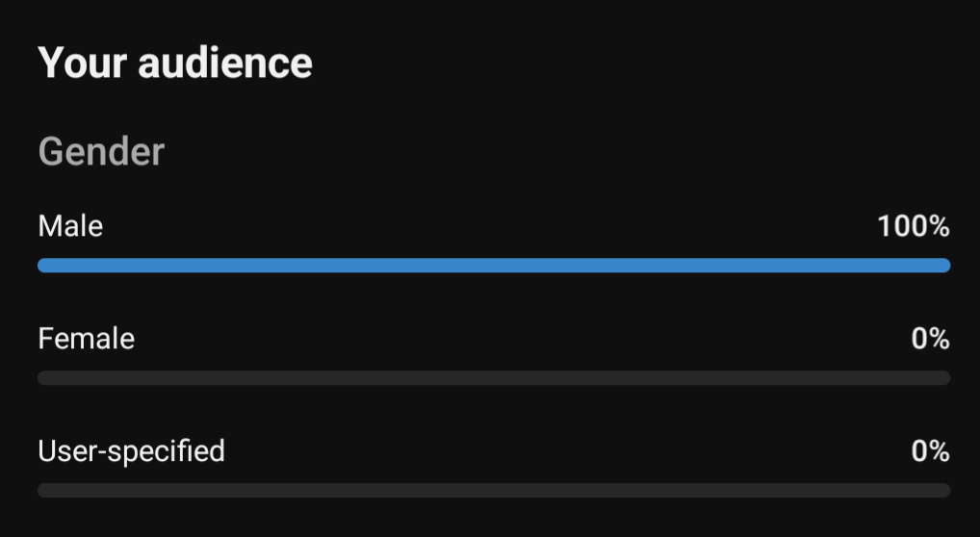This screenshot has width=980, height=537.
Task: Click the rounded left start of the blue Male bar
Action: coord(45,265)
